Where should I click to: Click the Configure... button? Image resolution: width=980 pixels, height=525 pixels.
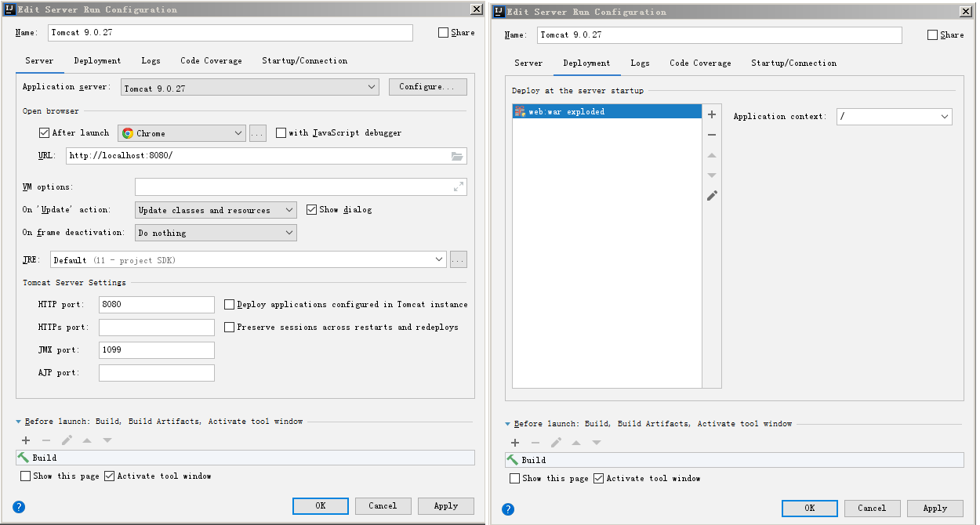pyautogui.click(x=428, y=87)
